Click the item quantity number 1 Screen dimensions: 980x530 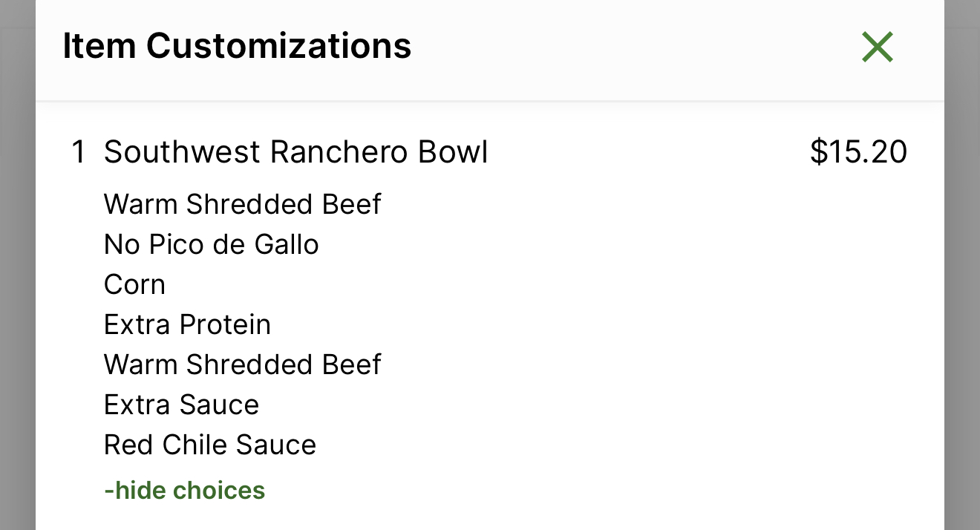[x=78, y=151]
